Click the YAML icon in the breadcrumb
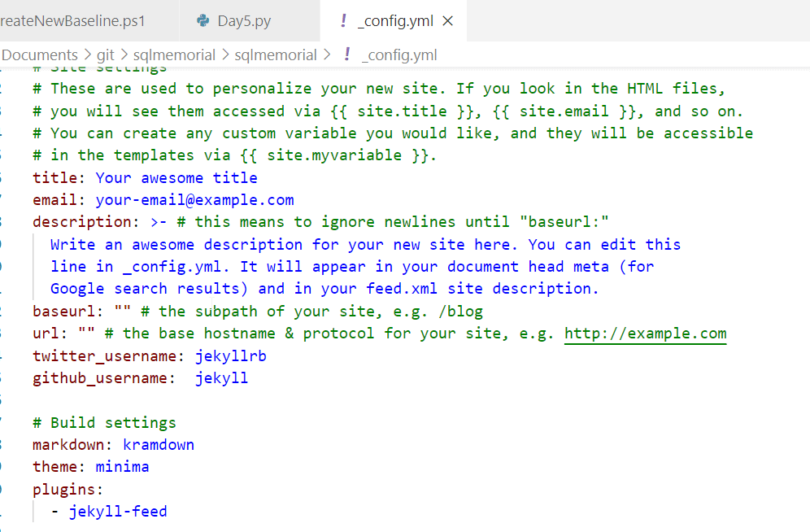810x532 pixels. [347, 54]
